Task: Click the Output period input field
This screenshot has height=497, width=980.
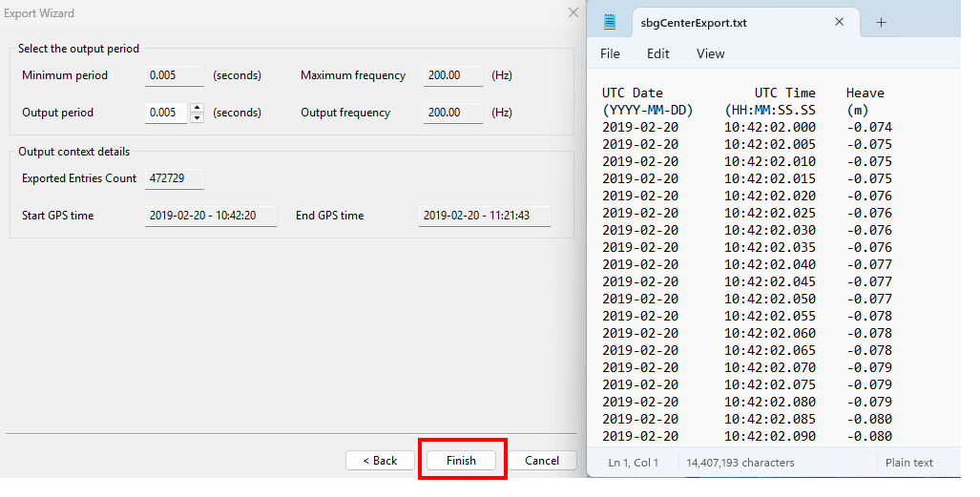Action: tap(166, 113)
